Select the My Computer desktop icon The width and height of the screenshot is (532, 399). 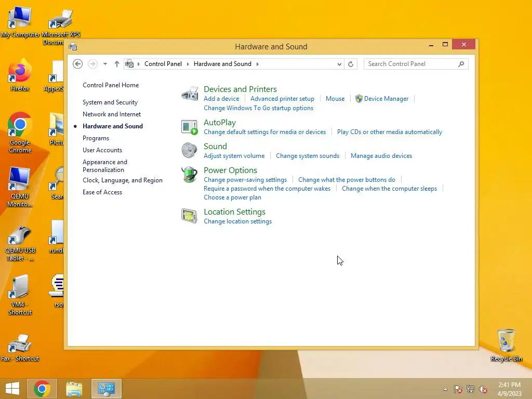20,22
